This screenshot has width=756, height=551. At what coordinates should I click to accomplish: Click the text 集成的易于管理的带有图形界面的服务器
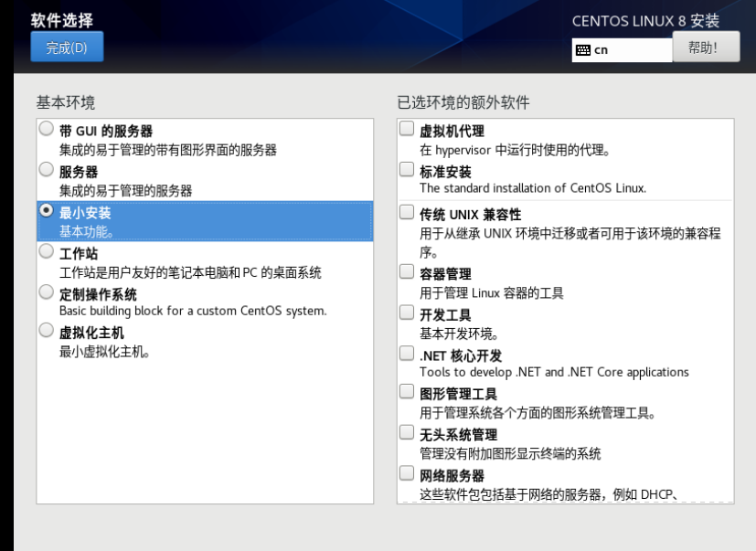pos(168,150)
